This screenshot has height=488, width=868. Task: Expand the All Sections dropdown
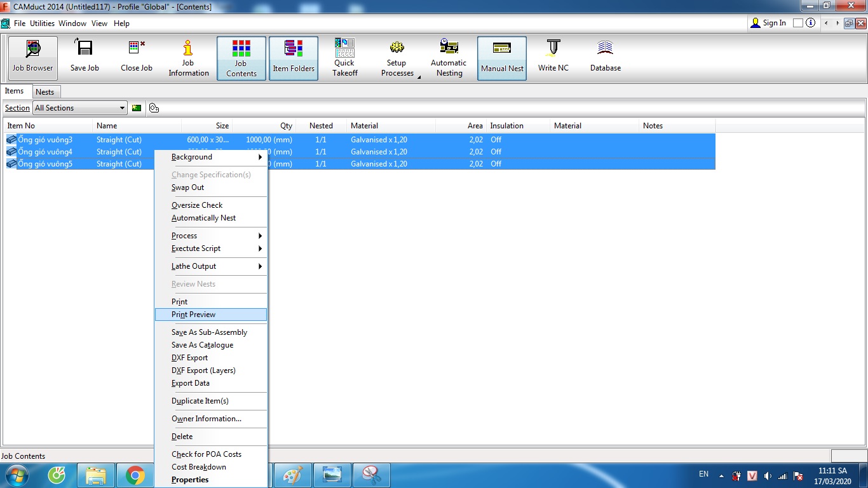[122, 108]
